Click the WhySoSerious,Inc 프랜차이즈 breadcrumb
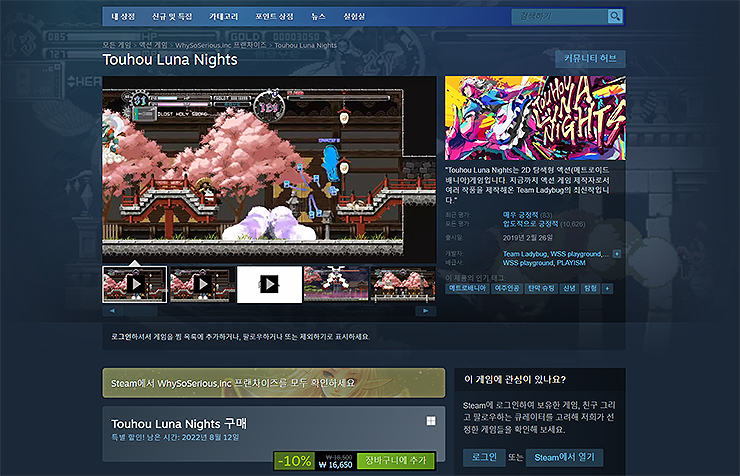Screen dimensions: 740x476 coord(221,45)
